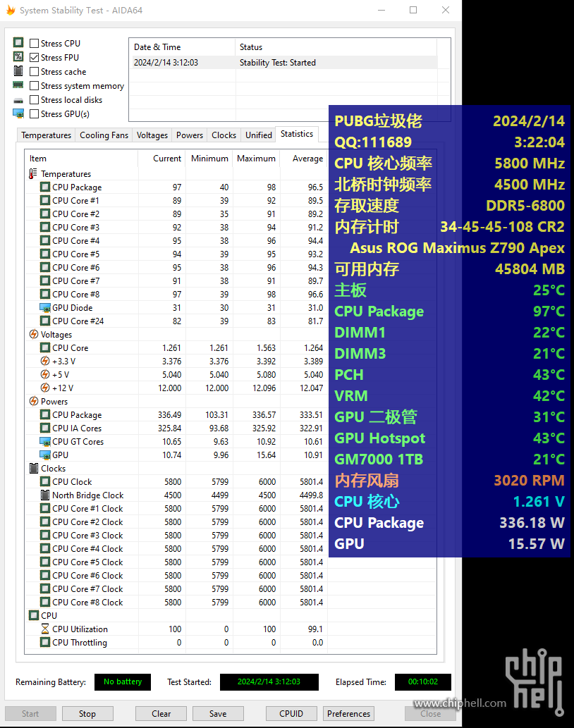Click the DDR5-6800 overlay value
This screenshot has width=574, height=728.
coord(525,205)
